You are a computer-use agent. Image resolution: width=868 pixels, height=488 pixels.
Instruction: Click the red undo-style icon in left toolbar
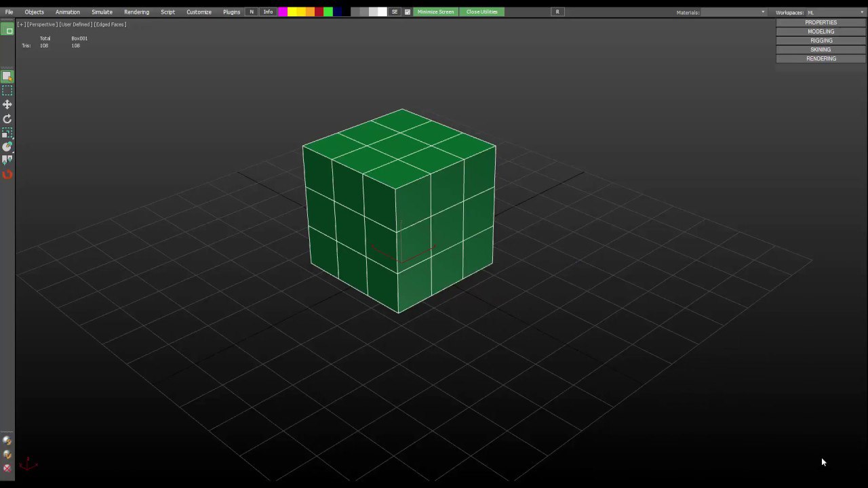pos(7,174)
